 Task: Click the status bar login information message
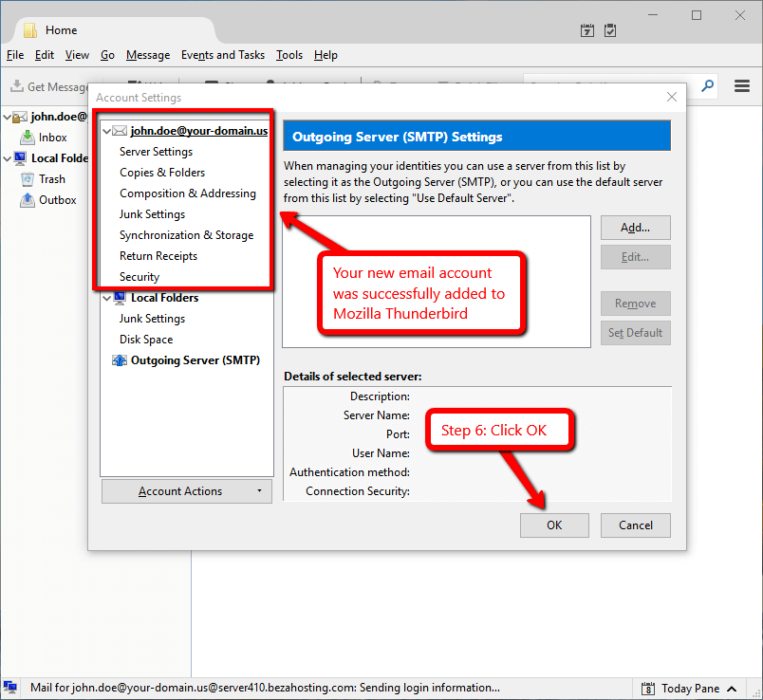[265, 688]
